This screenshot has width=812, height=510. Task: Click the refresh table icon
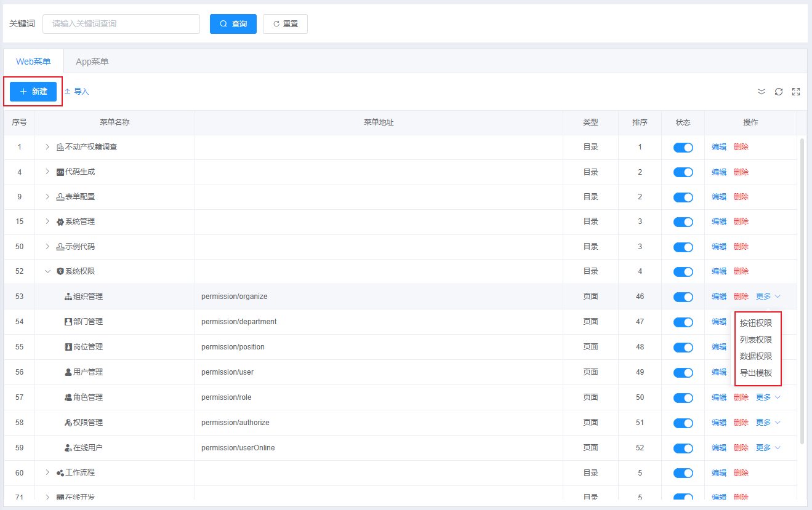click(x=779, y=92)
